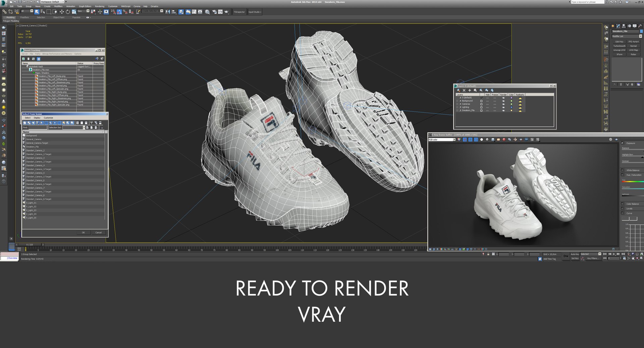Open the RGB color channel dropdown
The image size is (644, 348).
pos(442,140)
